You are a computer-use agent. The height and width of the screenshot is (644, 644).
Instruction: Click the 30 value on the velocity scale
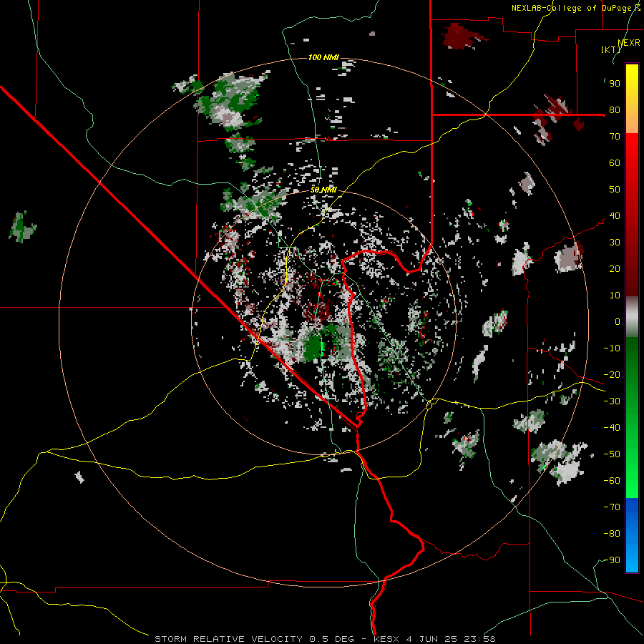[x=615, y=243]
